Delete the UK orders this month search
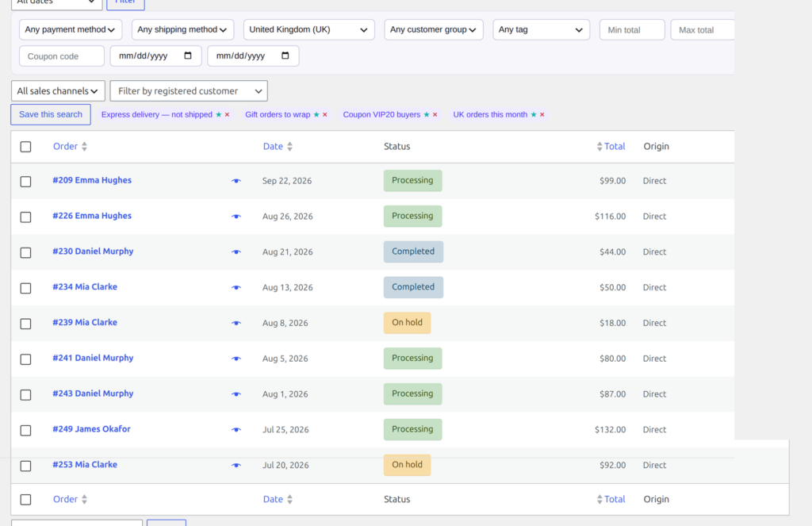Image resolution: width=812 pixels, height=526 pixels. pos(542,114)
